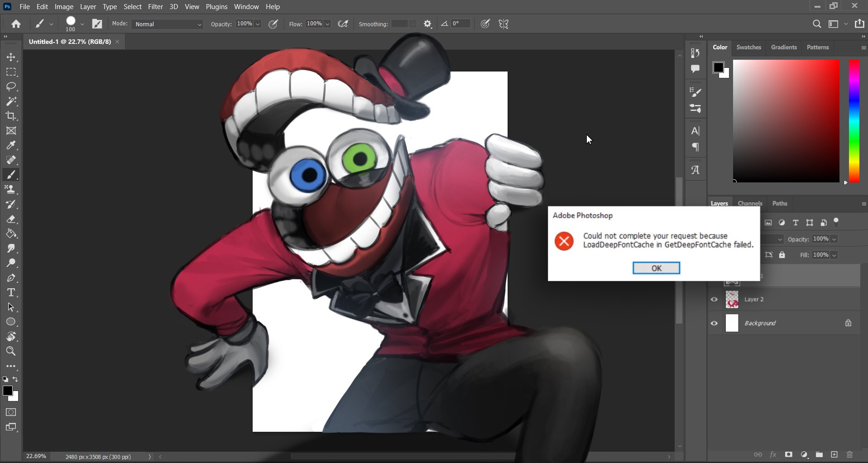Pick a color in the color field
This screenshot has height=463, width=868.
(x=786, y=121)
